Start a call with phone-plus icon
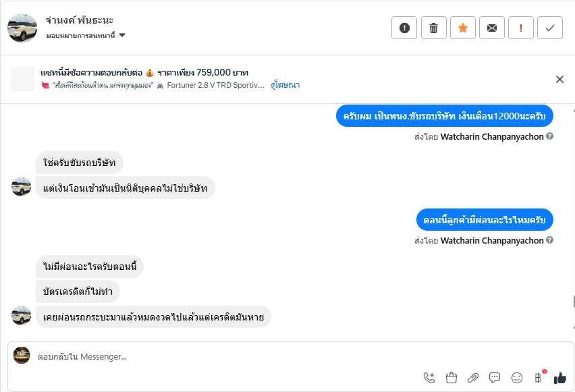Screen dimensions: 575x392 pos(429,378)
